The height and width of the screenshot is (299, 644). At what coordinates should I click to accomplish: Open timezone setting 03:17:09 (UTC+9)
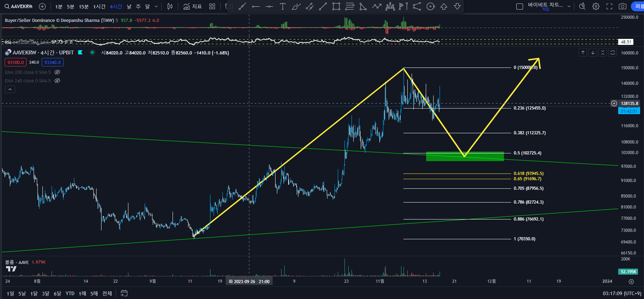click(x=622, y=293)
